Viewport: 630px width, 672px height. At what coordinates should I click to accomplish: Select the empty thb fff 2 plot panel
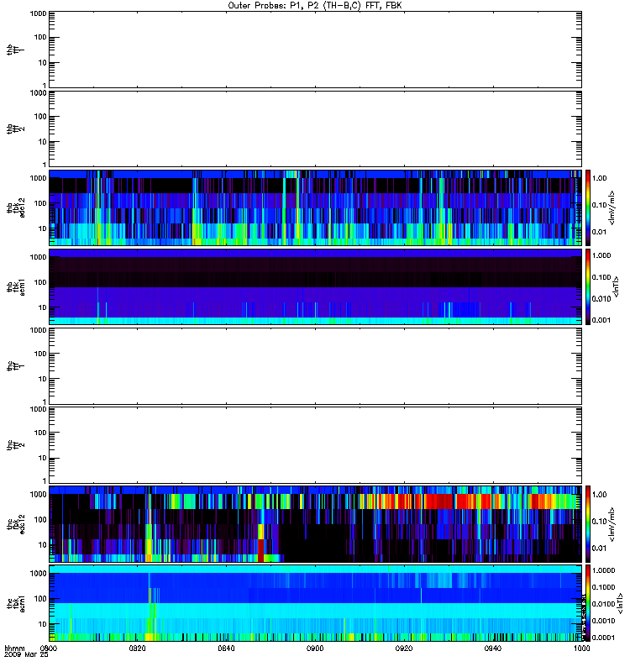tap(315, 129)
